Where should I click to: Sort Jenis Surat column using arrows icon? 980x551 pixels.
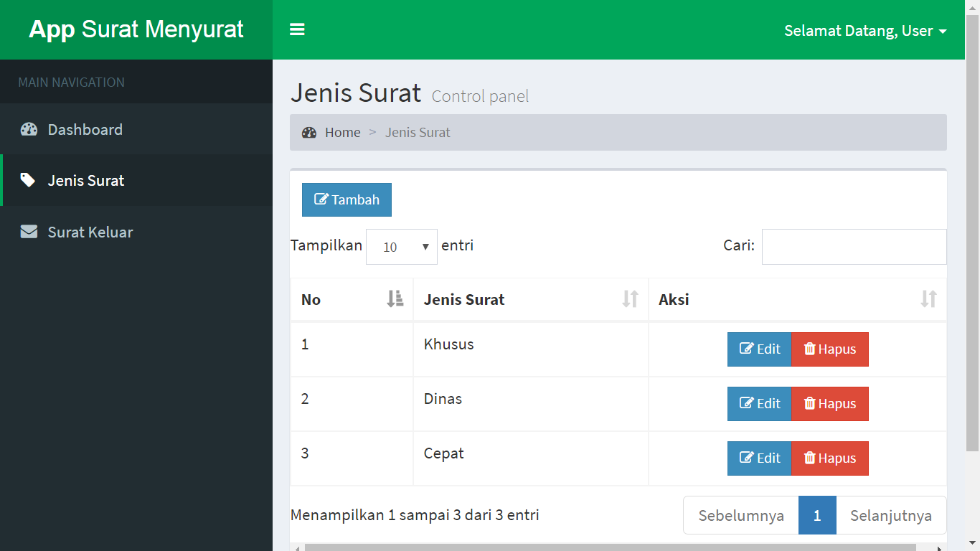630,299
